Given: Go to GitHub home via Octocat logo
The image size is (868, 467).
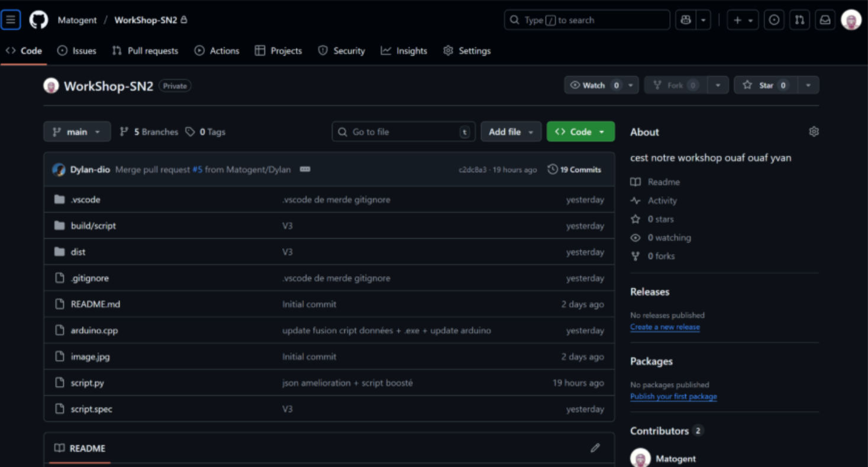Looking at the screenshot, I should coord(39,20).
